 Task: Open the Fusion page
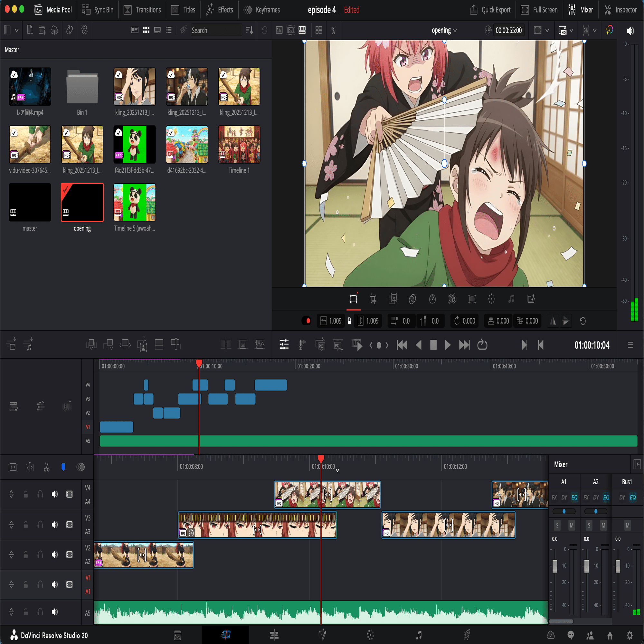322,635
